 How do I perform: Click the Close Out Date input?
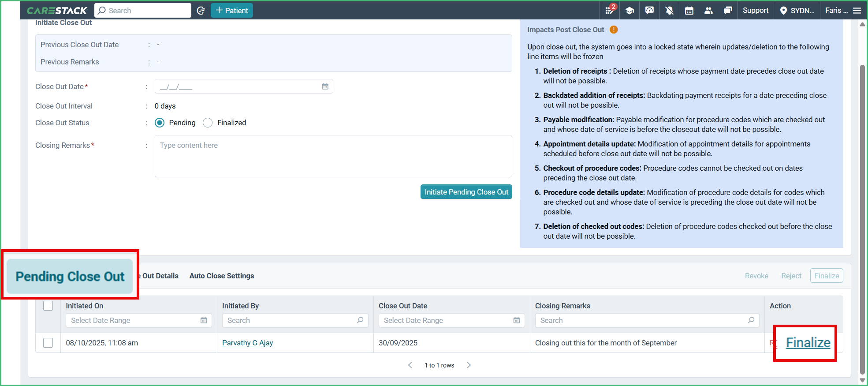(x=244, y=86)
